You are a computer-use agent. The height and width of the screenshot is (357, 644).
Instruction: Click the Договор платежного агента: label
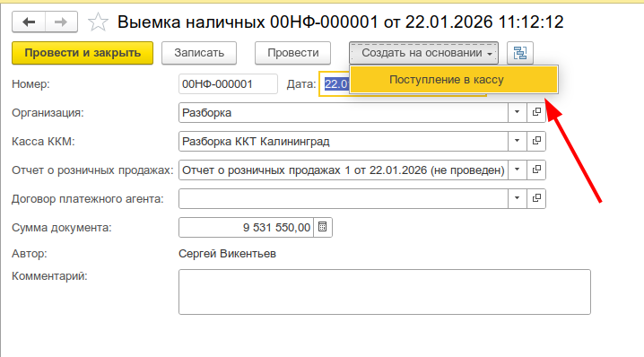pos(88,199)
